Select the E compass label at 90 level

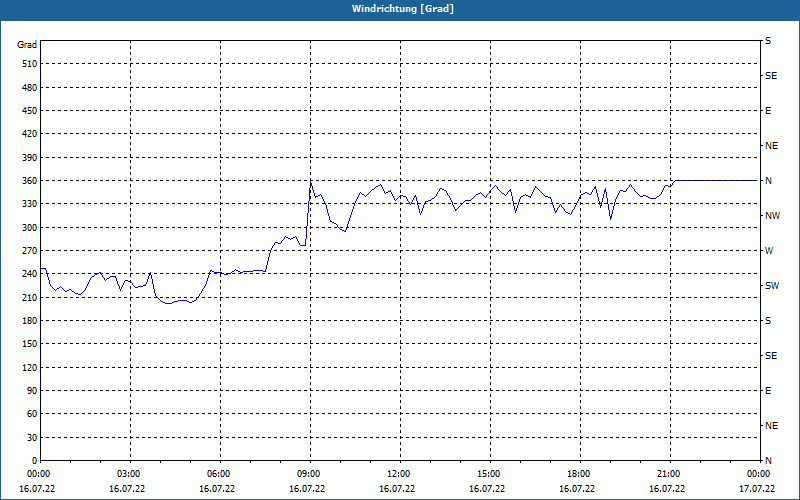[768, 391]
